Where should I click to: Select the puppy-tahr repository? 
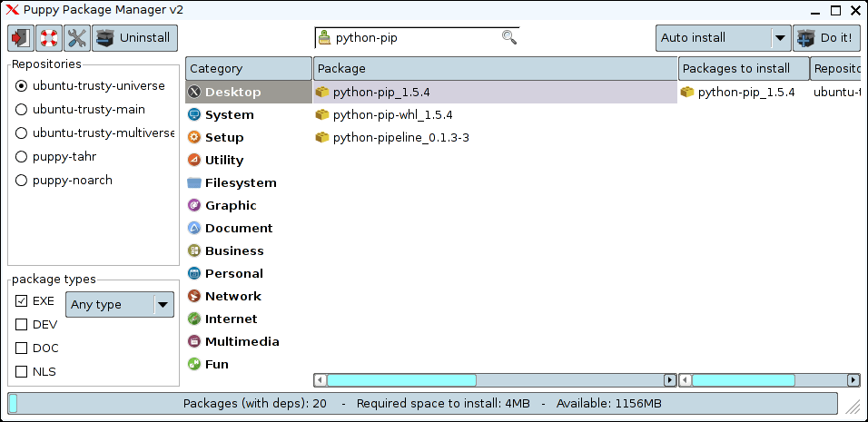(x=22, y=156)
